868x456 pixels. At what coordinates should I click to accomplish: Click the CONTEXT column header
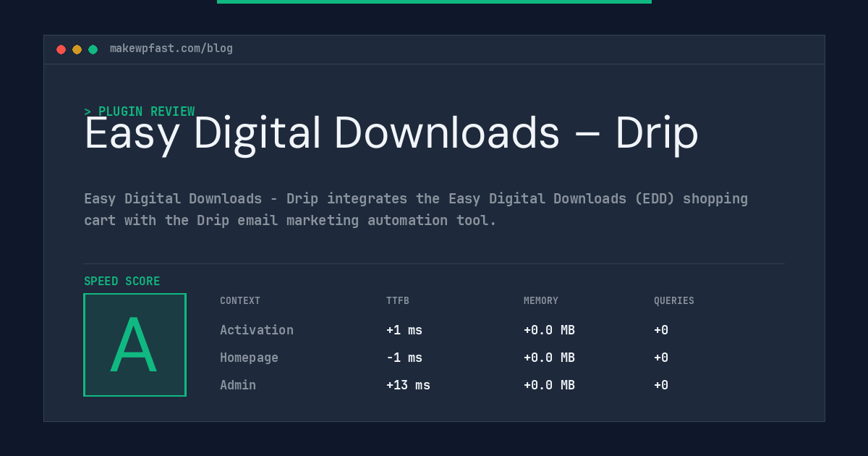[x=240, y=301]
